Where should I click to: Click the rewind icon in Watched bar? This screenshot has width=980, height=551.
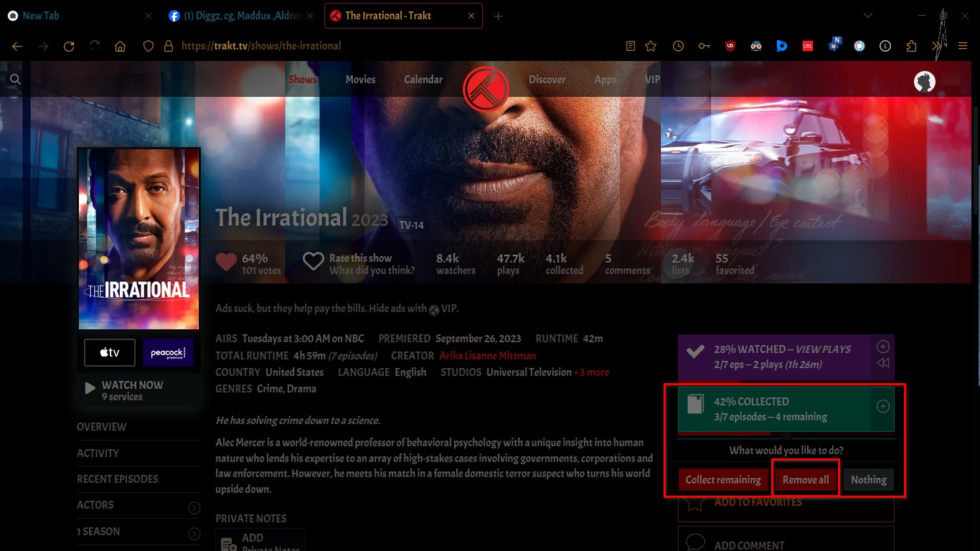[883, 363]
